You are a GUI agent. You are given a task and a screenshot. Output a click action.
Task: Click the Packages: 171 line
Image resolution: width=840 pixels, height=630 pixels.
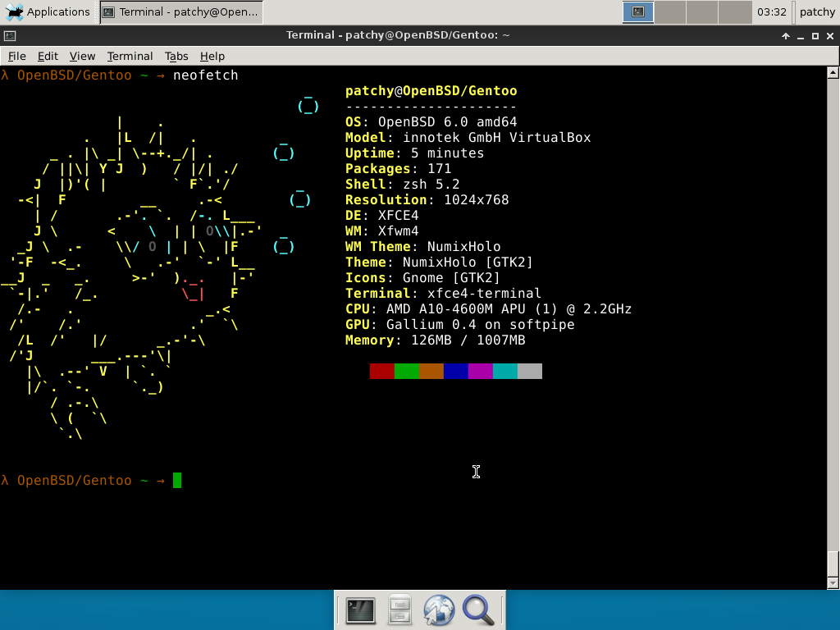(x=398, y=169)
